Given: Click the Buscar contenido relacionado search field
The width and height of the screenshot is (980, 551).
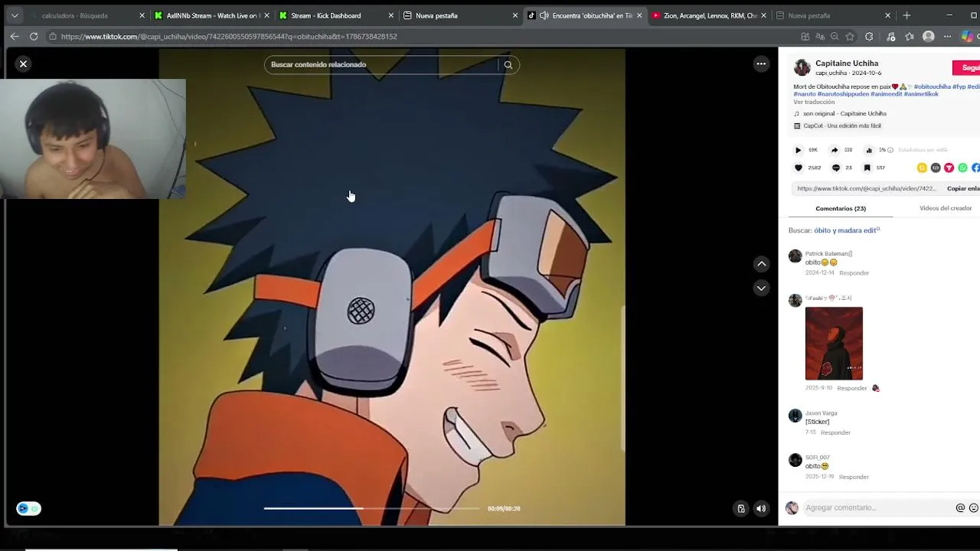Looking at the screenshot, I should tap(383, 65).
